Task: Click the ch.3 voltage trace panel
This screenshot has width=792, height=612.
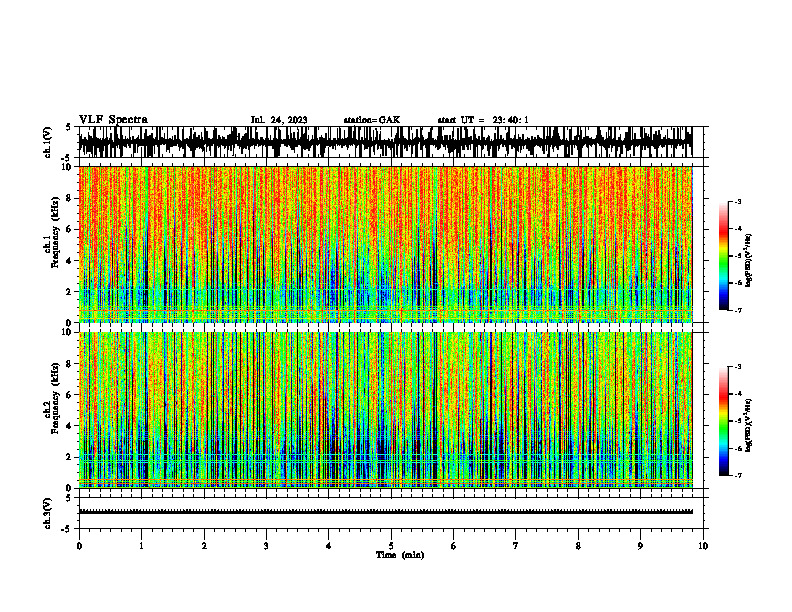Action: 385,513
